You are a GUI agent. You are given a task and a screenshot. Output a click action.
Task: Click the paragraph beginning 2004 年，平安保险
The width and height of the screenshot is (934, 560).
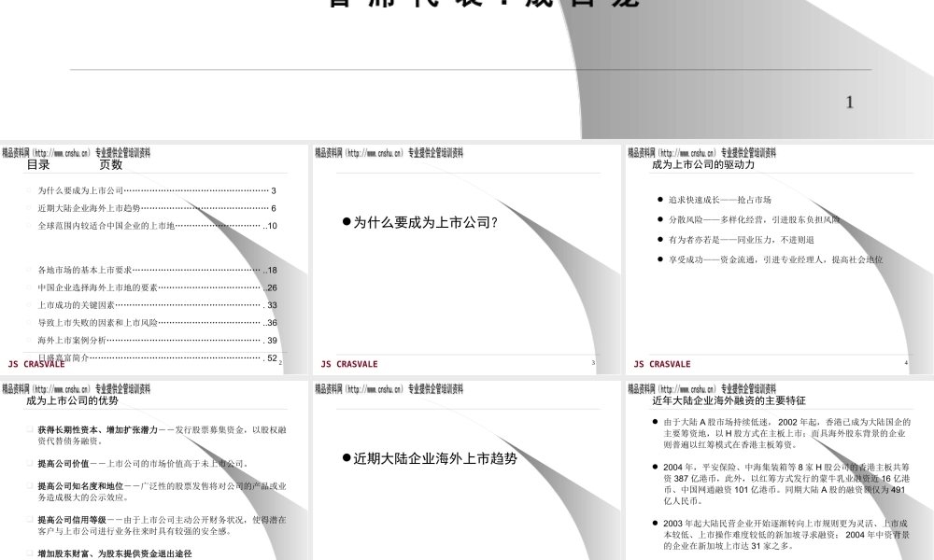(x=786, y=483)
